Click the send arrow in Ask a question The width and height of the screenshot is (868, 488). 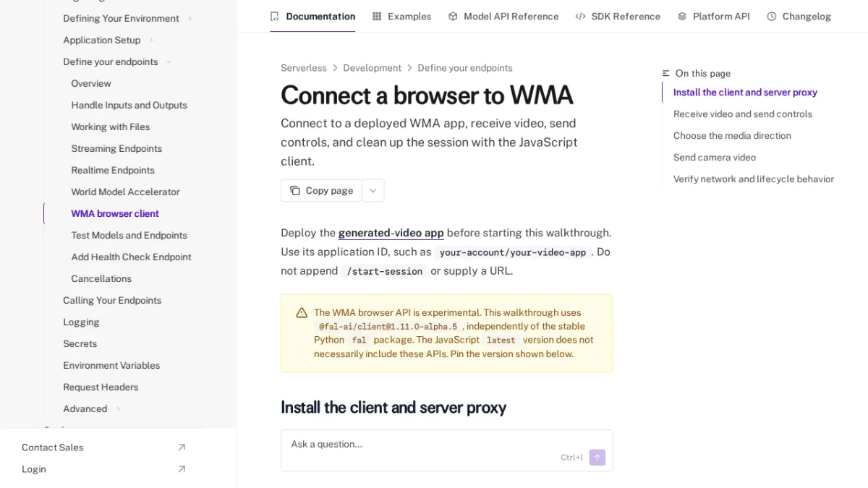tap(597, 457)
